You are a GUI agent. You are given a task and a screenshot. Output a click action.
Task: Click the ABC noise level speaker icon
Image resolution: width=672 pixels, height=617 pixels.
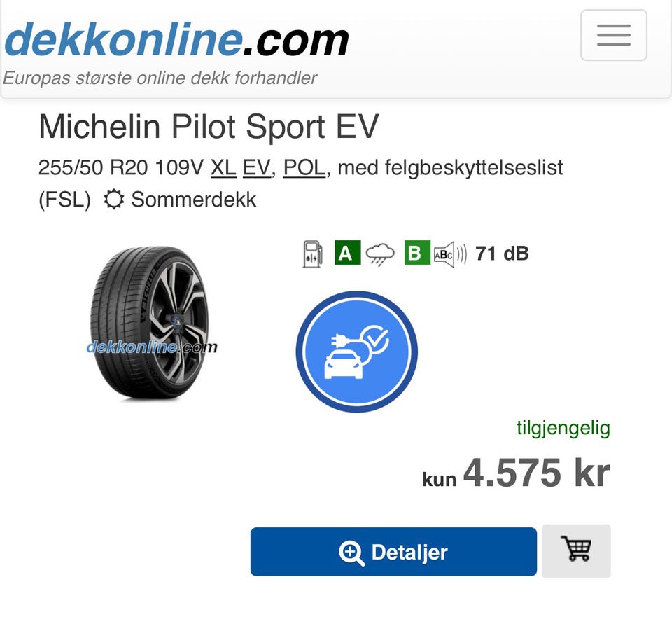[449, 254]
